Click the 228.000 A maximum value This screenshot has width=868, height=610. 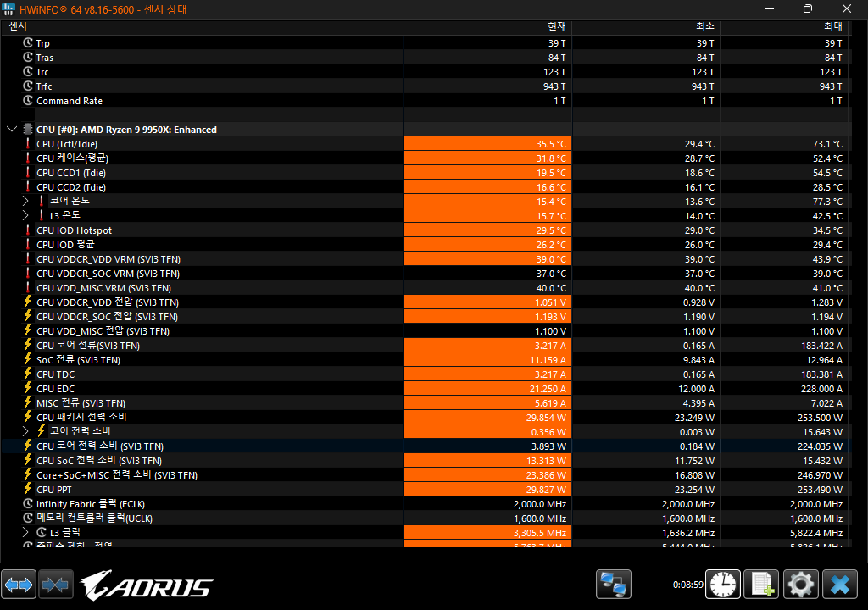(821, 389)
